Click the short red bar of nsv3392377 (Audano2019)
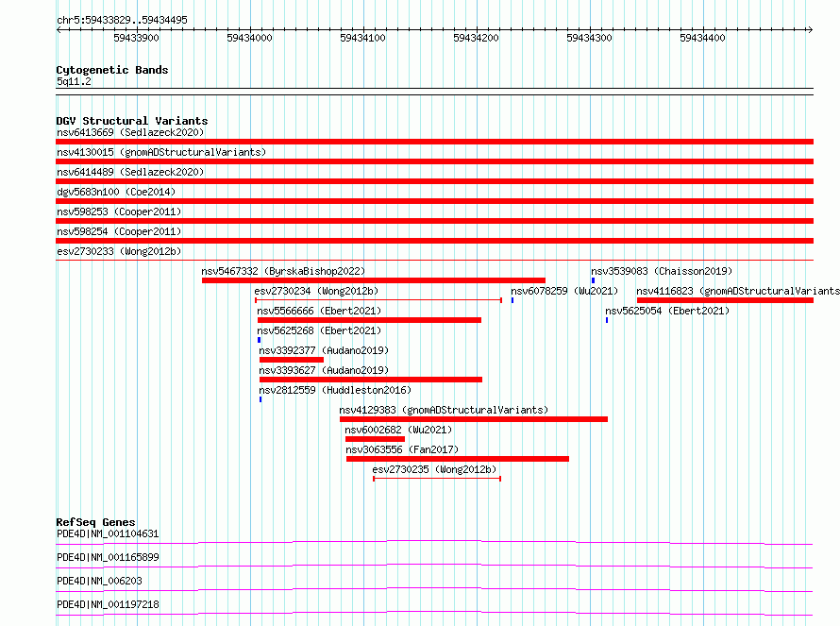This screenshot has height=626, width=840. [292, 360]
